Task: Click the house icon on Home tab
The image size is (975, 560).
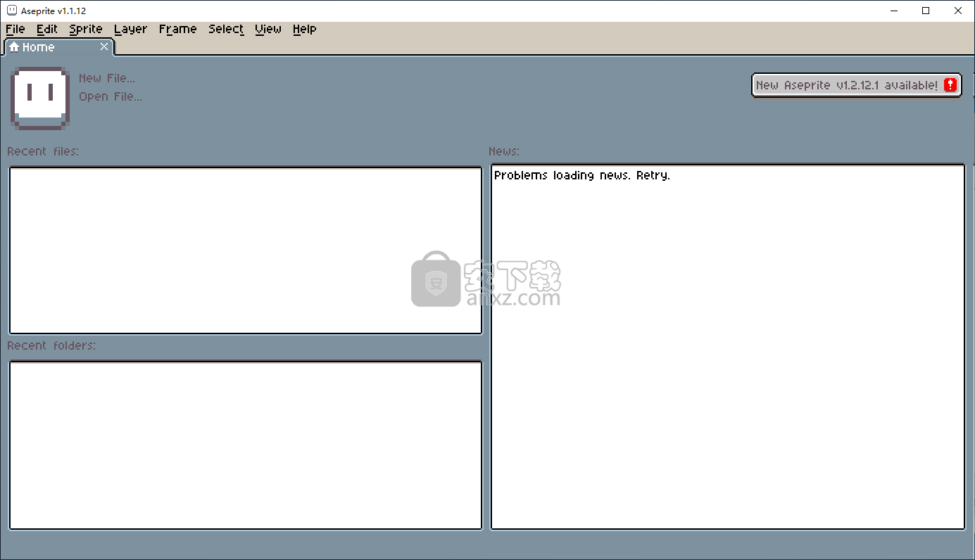Action: [x=13, y=47]
